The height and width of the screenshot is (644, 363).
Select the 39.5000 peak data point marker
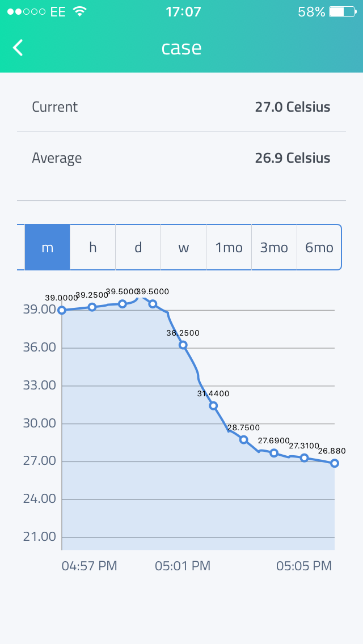point(153,304)
